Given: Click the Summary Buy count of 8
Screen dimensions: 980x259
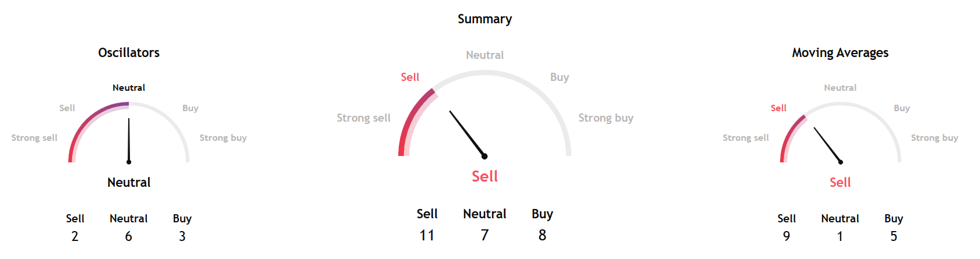Looking at the screenshot, I should (x=542, y=235).
